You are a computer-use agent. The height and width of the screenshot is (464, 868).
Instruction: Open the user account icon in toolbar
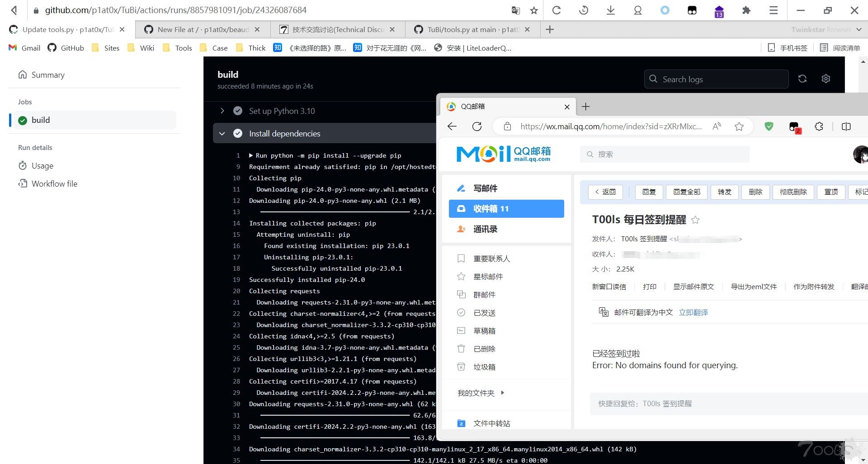(x=638, y=10)
